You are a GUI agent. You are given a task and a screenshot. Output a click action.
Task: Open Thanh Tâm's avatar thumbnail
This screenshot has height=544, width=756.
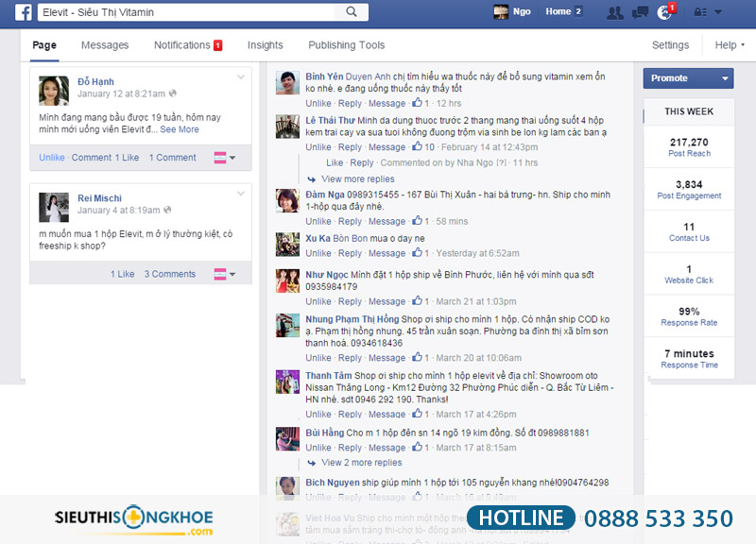point(287,382)
